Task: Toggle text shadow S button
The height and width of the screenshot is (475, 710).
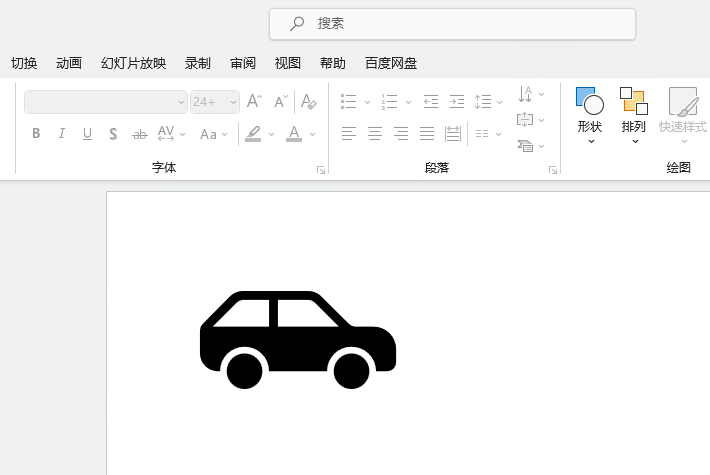Action: (113, 134)
